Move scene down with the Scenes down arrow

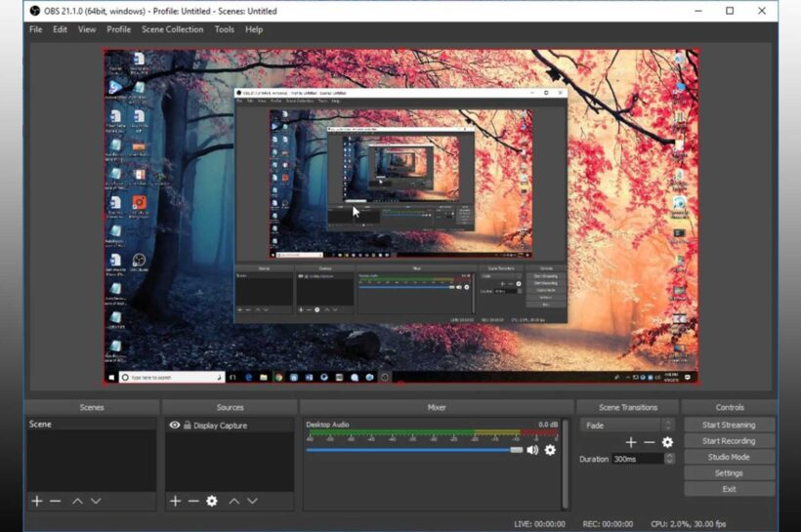pyautogui.click(x=96, y=502)
